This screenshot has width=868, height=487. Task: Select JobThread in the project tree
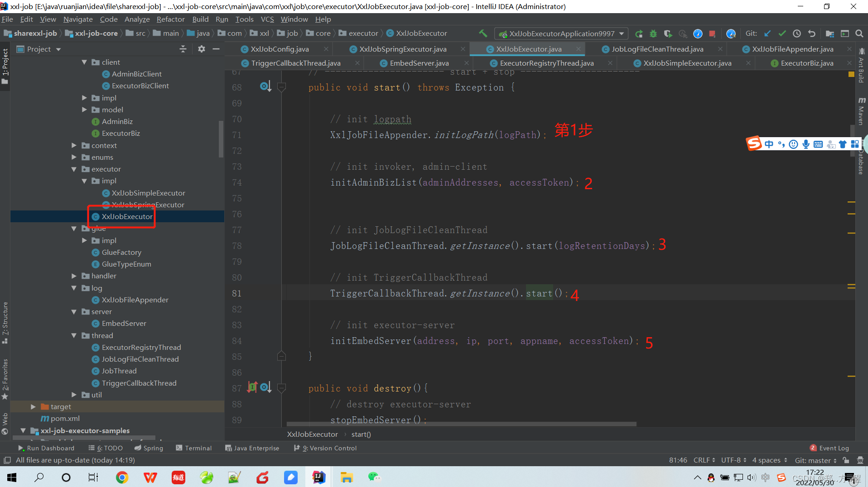[x=119, y=371]
